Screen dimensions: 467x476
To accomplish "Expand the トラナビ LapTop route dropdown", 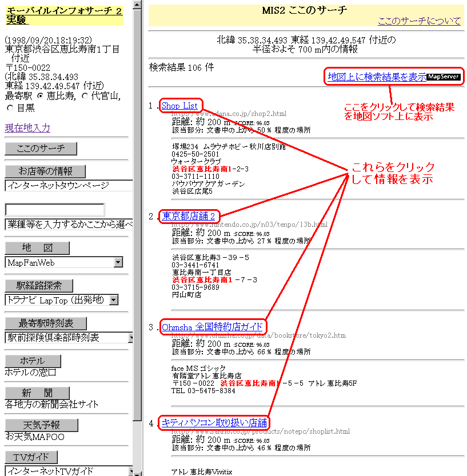I will 114,300.
